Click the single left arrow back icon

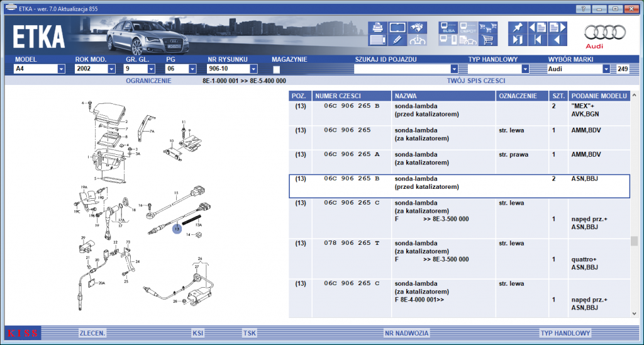(x=558, y=40)
